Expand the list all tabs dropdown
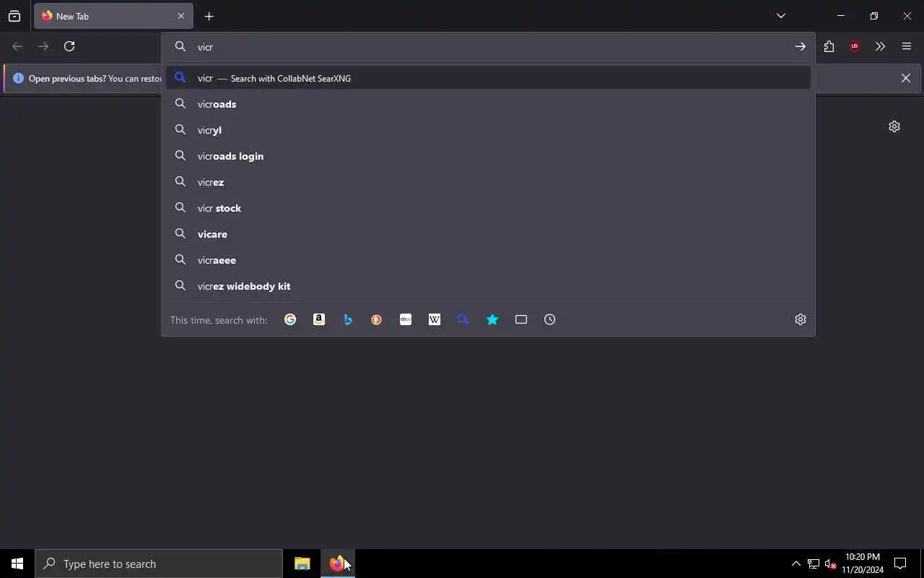The height and width of the screenshot is (578, 924). pyautogui.click(x=781, y=16)
